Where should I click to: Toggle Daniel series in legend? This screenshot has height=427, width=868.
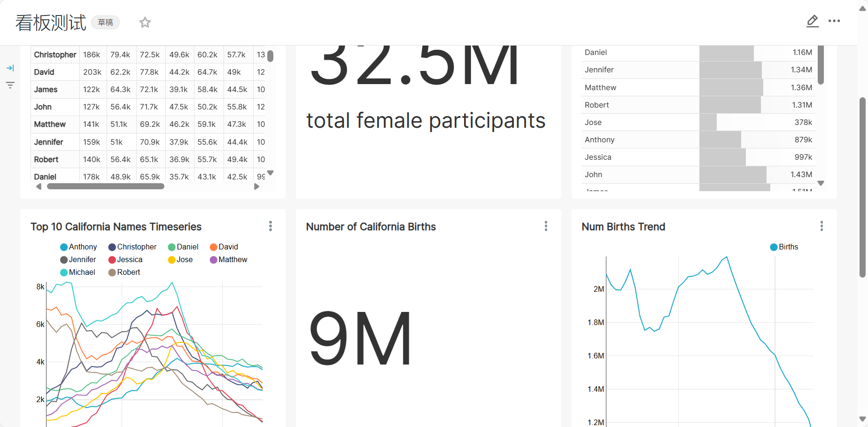pos(183,247)
